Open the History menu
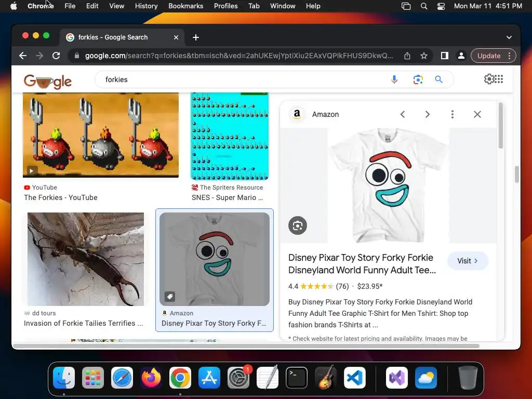This screenshot has height=399, width=532. 146,6
